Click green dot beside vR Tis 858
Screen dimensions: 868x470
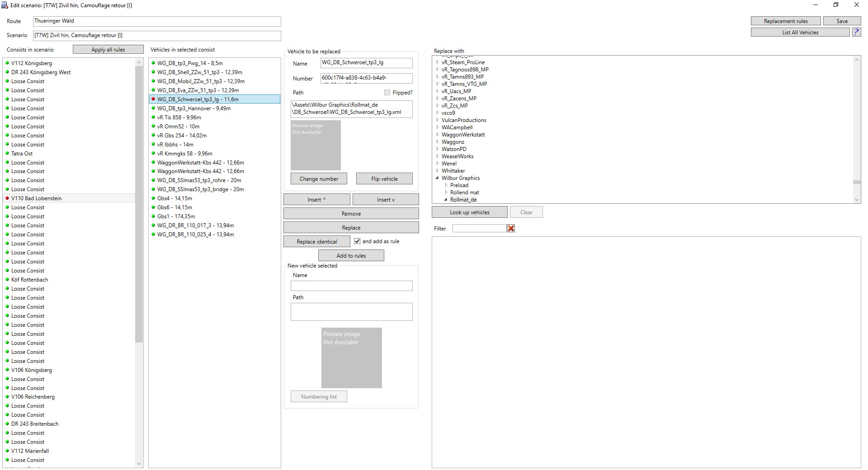point(153,117)
